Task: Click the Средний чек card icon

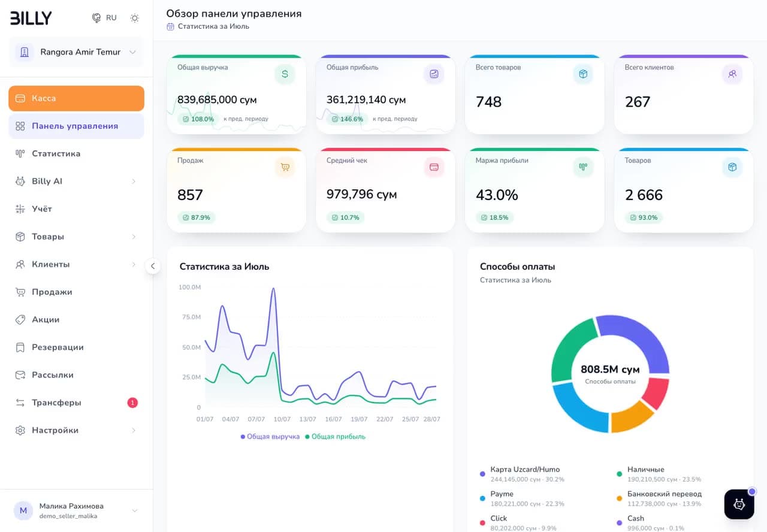Action: point(434,167)
